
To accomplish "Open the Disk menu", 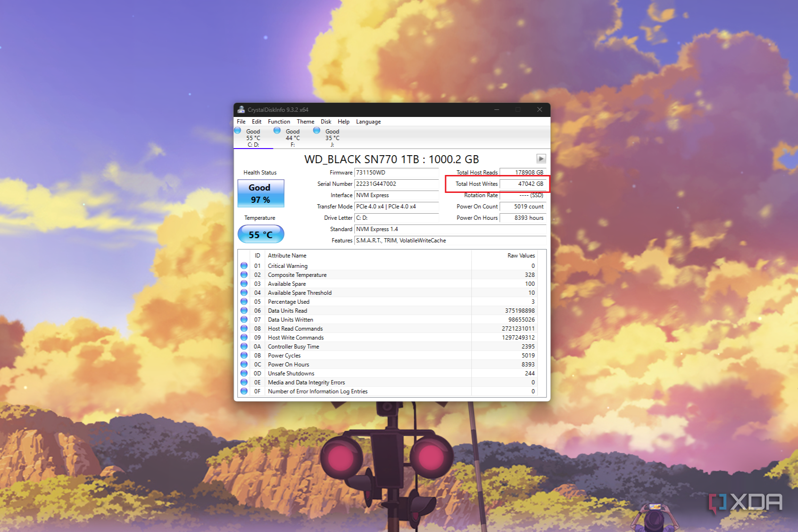I will pos(326,122).
